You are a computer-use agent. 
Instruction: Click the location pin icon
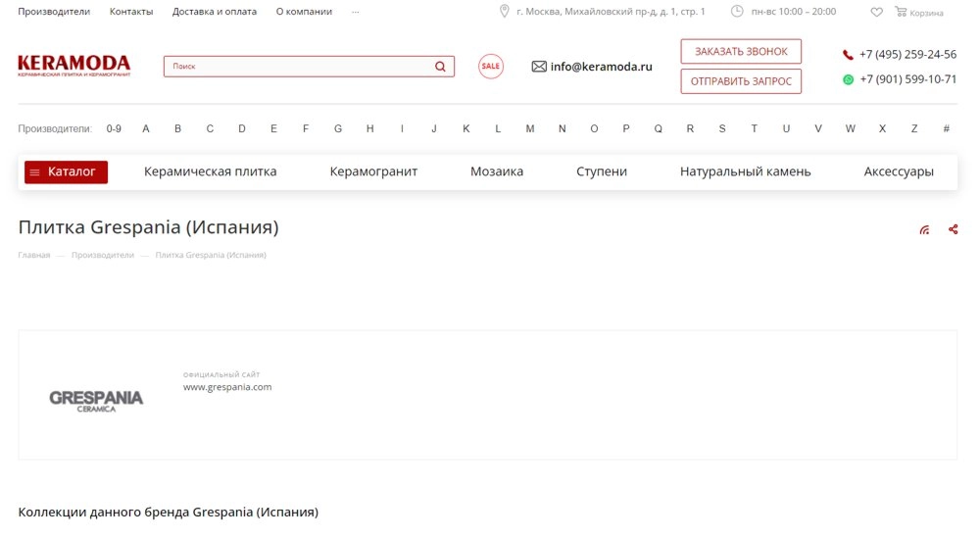pyautogui.click(x=505, y=11)
